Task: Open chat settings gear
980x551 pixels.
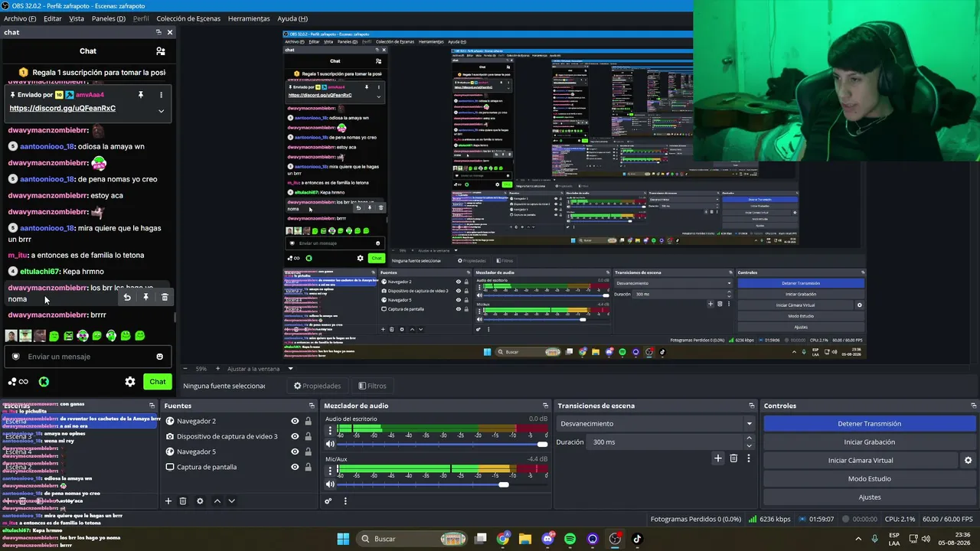Action: coord(130,382)
